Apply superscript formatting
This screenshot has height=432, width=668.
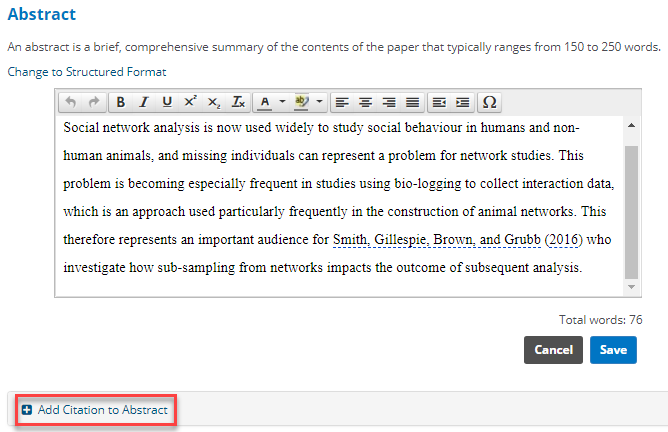click(190, 102)
